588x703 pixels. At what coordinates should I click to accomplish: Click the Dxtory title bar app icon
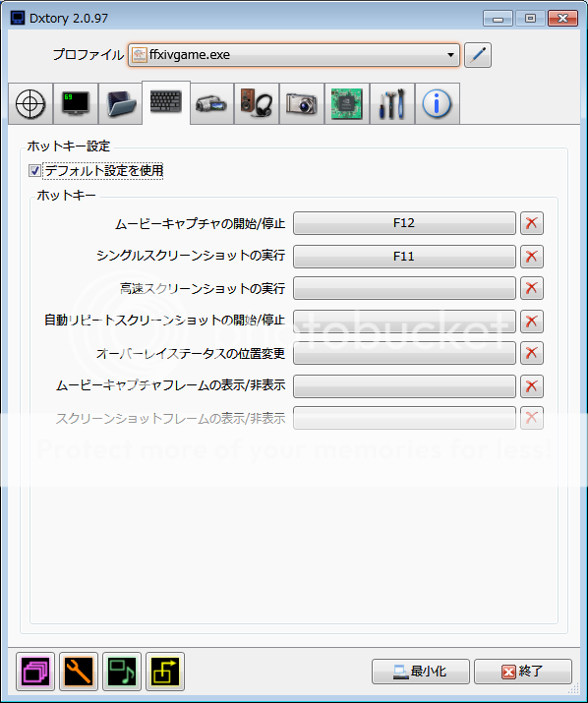18,18
